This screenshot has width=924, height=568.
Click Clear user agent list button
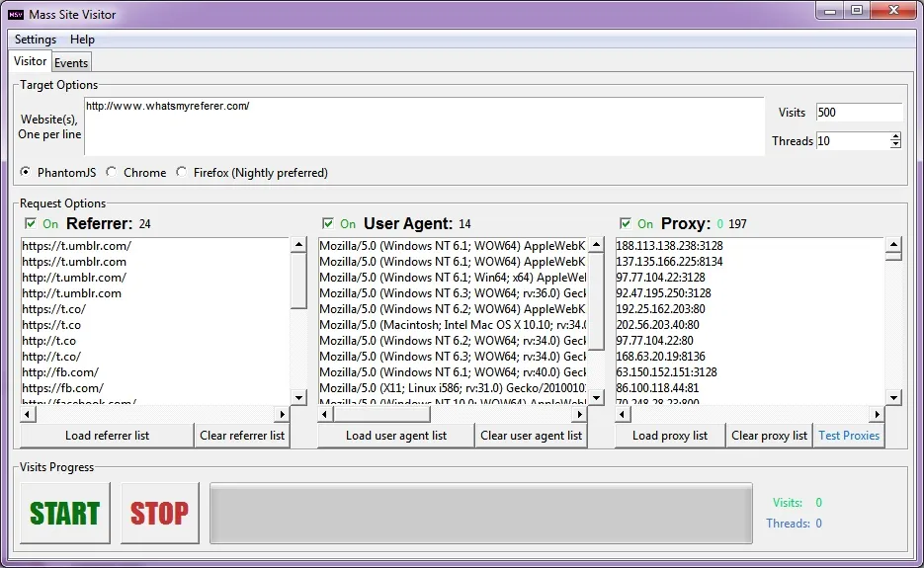(x=531, y=436)
